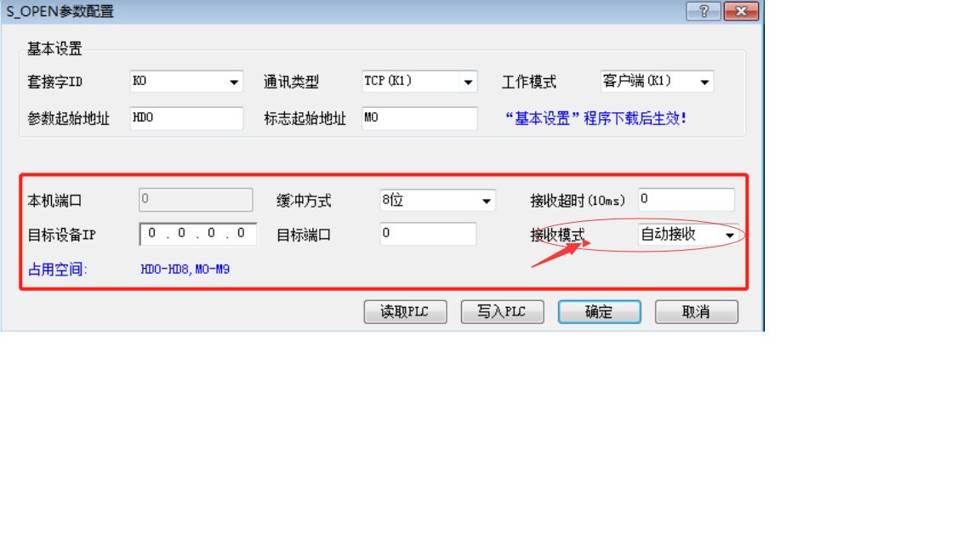Click the first octet of 目标设备IP
The image size is (980, 551).
click(x=152, y=234)
